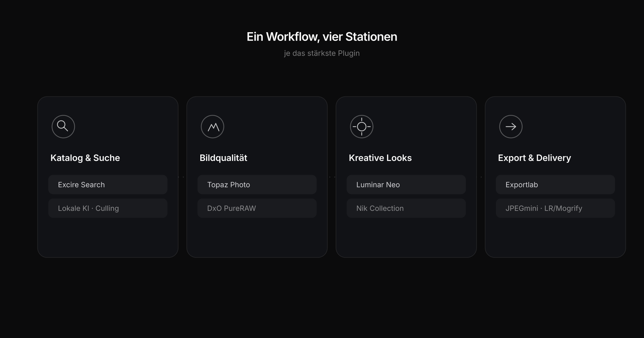Screen dimensions: 644x338
Task: Select the Lokale KI · Culling entry
Action: click(108, 208)
